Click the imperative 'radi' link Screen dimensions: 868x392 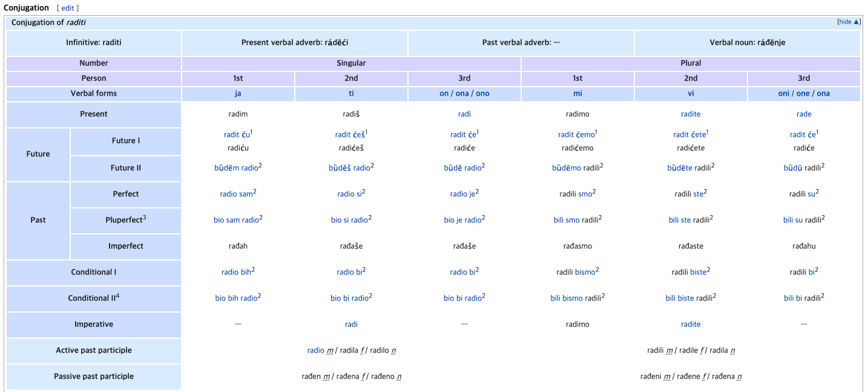point(351,324)
